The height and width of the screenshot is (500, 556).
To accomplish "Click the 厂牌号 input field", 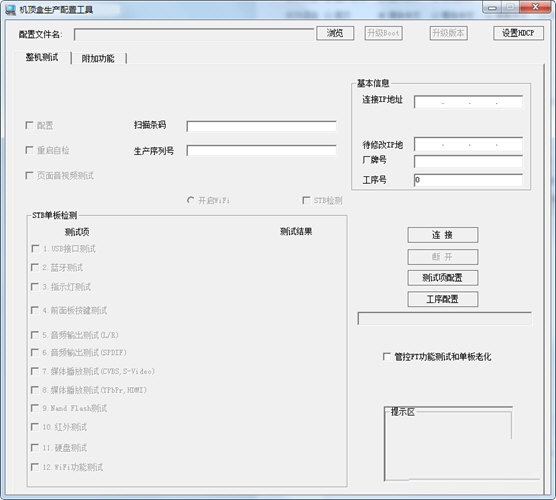I will point(468,162).
